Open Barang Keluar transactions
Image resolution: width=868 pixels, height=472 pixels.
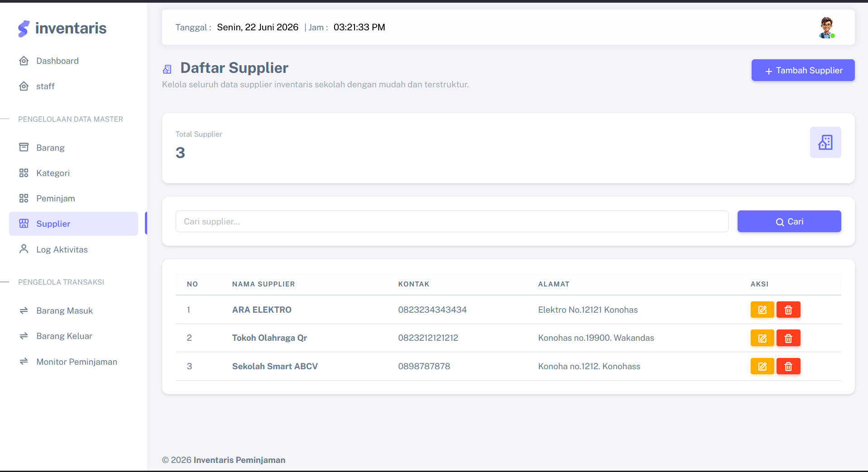[73, 336]
